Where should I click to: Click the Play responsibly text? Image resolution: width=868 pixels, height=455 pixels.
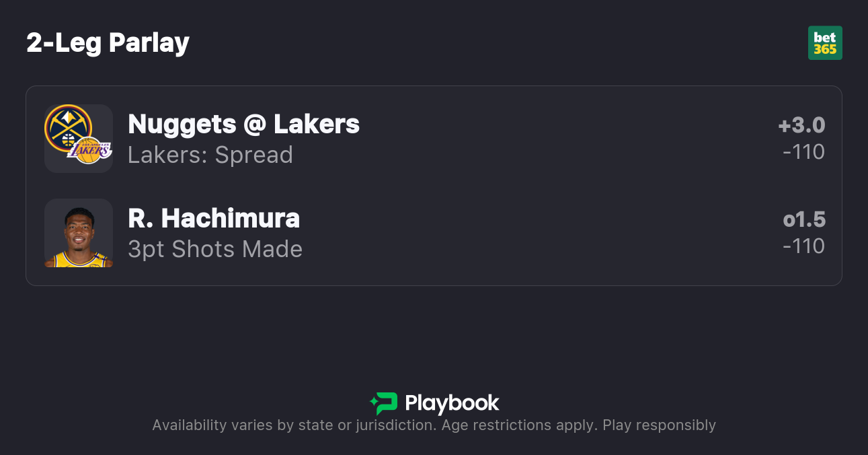point(659,425)
